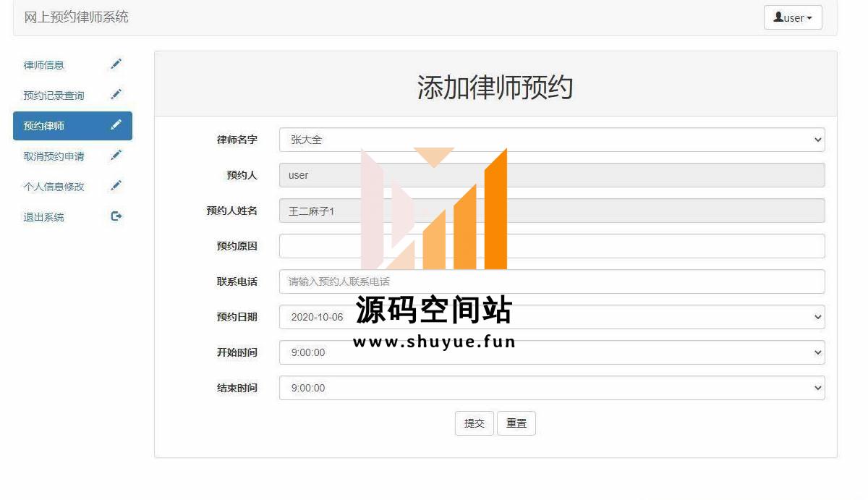Click the 预约原因 input field
This screenshot has width=868, height=500.
tap(552, 246)
